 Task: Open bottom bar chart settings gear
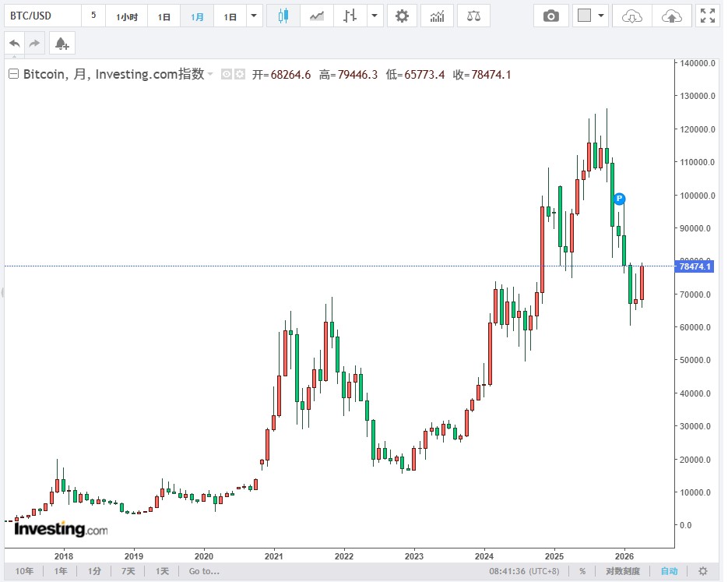tap(703, 571)
